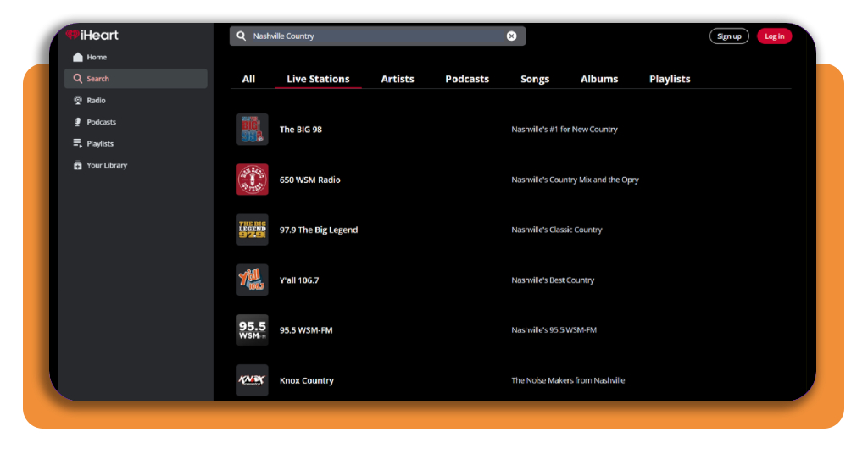Screen dimensions: 868x454
Task: Click the Knox Country station name
Action: [307, 380]
